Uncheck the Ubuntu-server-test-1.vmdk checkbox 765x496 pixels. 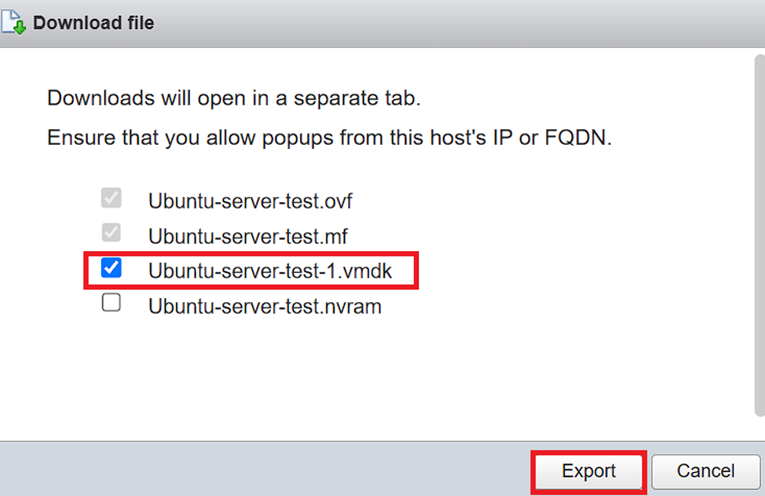pos(111,268)
